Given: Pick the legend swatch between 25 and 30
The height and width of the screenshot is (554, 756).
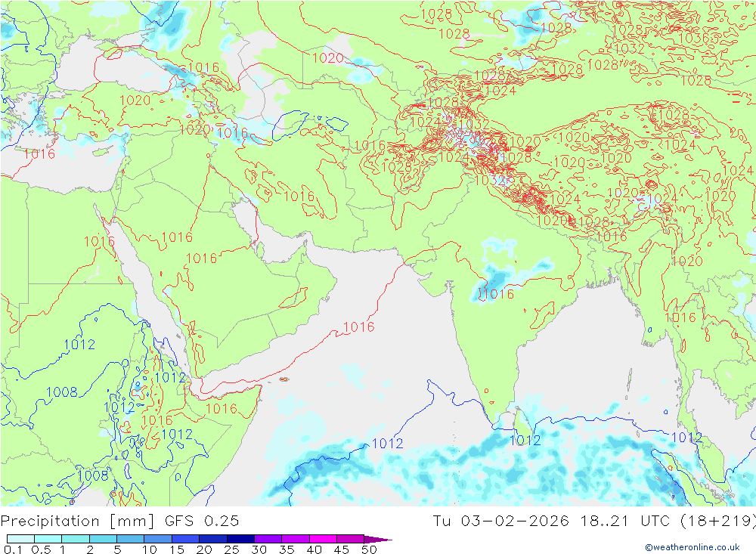Looking at the screenshot, I should click(x=240, y=539).
